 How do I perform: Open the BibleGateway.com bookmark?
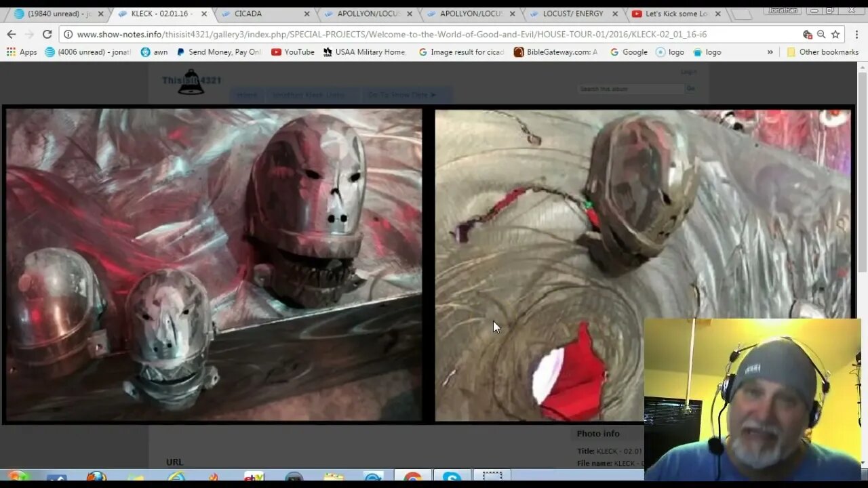[556, 52]
